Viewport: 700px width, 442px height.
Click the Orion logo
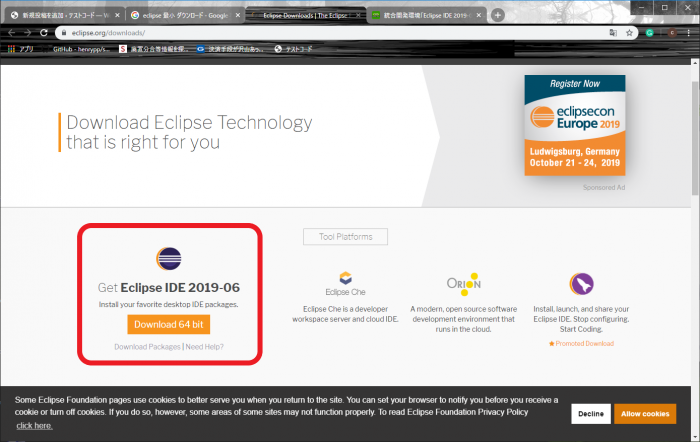coord(464,284)
